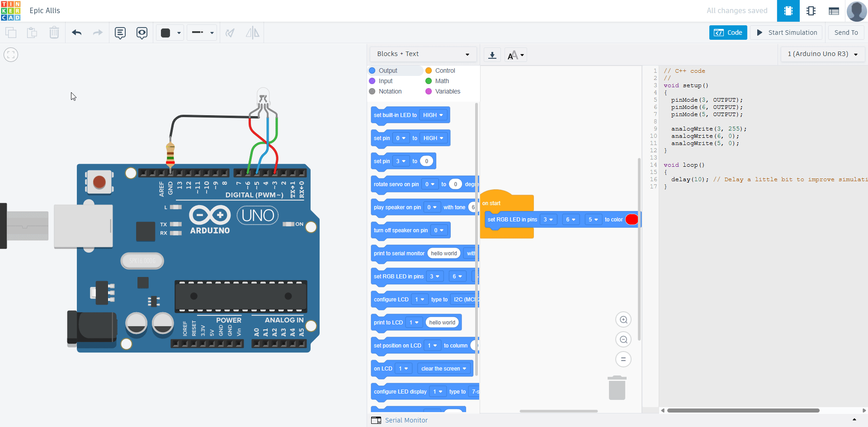Click the blocks workspace trash can
Viewport: 868px width, 427px height.
pos(617,388)
